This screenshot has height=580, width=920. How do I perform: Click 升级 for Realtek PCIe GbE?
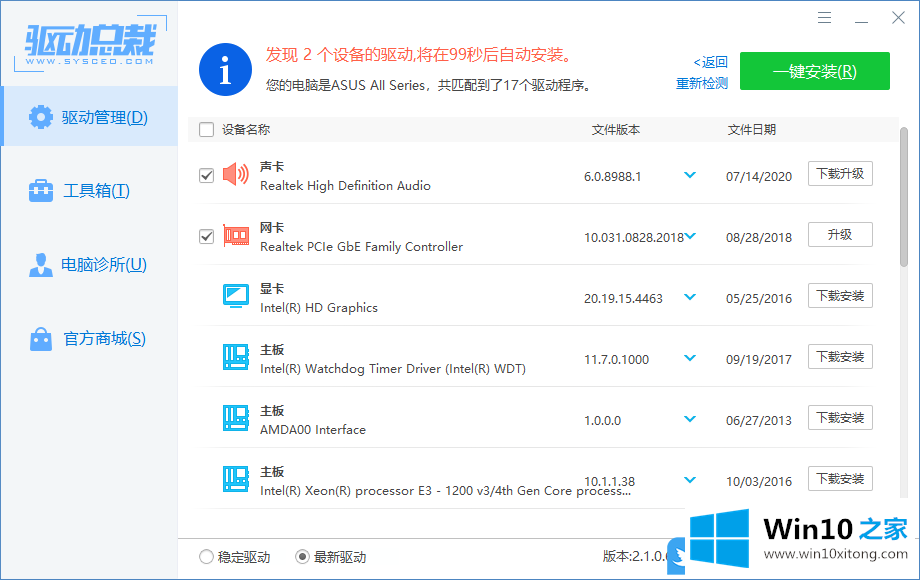840,235
